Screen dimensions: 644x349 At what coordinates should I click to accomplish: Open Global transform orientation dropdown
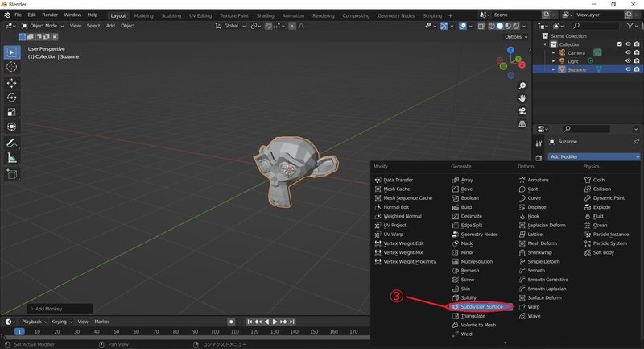tap(230, 26)
